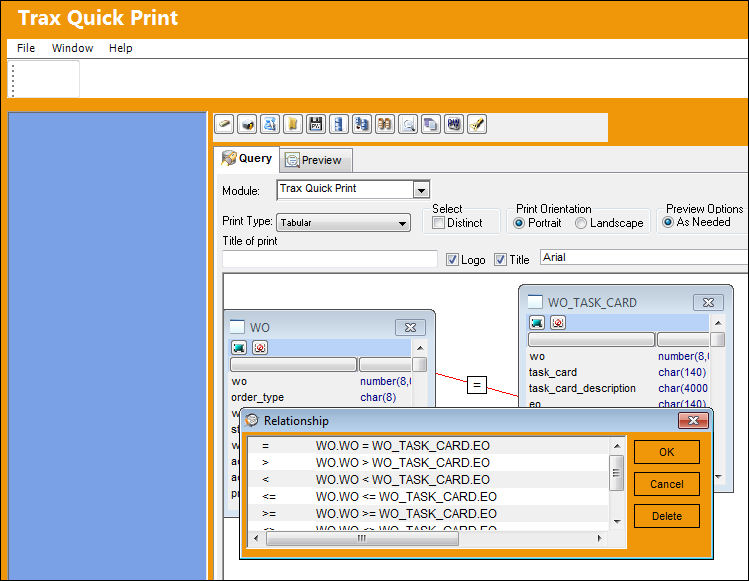This screenshot has width=749, height=581.
Task: Click the blue document export toolbar icon
Action: pos(270,124)
